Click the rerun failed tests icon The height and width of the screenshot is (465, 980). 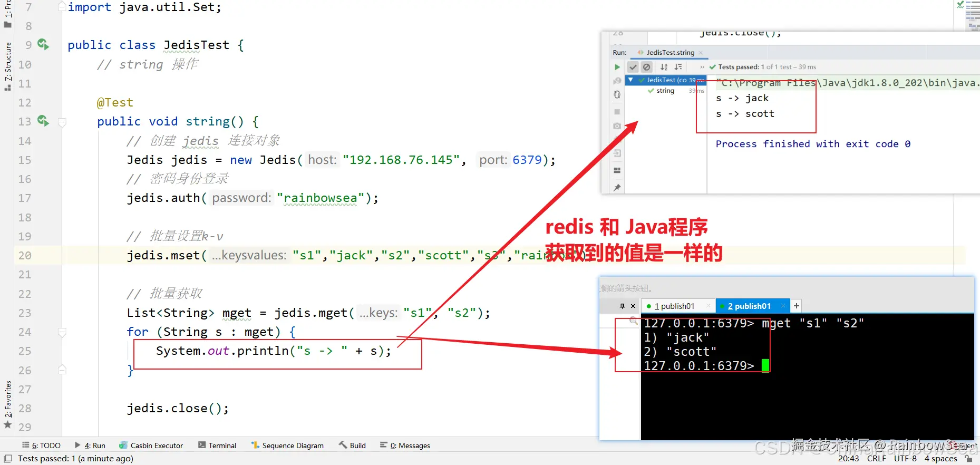[x=617, y=81]
